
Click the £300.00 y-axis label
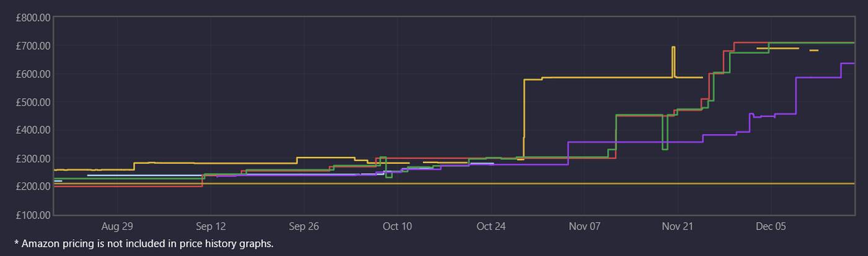click(33, 159)
